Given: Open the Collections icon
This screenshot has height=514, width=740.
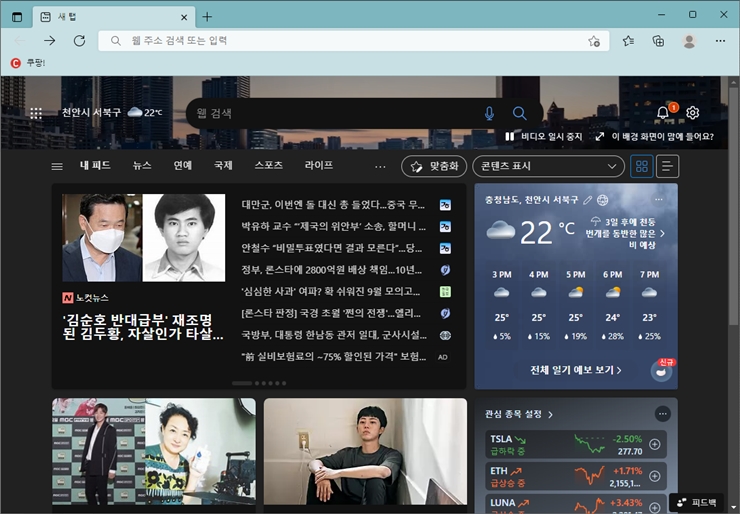Looking at the screenshot, I should coord(658,41).
